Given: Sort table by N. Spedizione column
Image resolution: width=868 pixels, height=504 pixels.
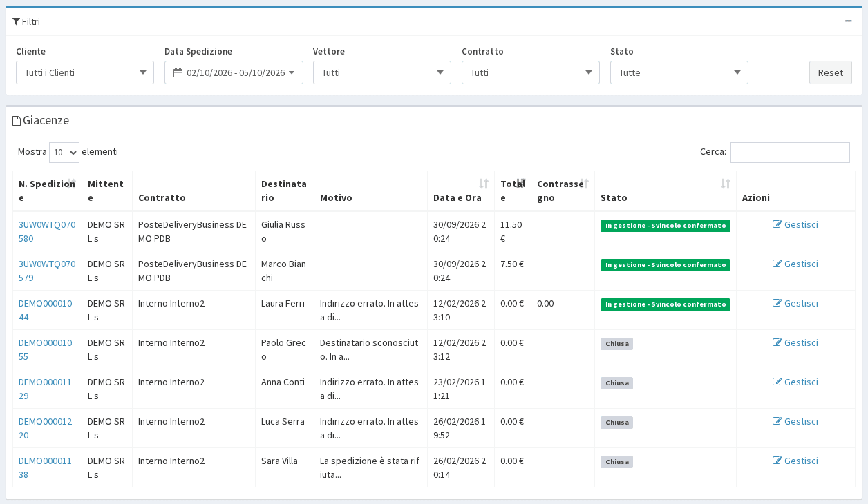Looking at the screenshot, I should pos(47,191).
